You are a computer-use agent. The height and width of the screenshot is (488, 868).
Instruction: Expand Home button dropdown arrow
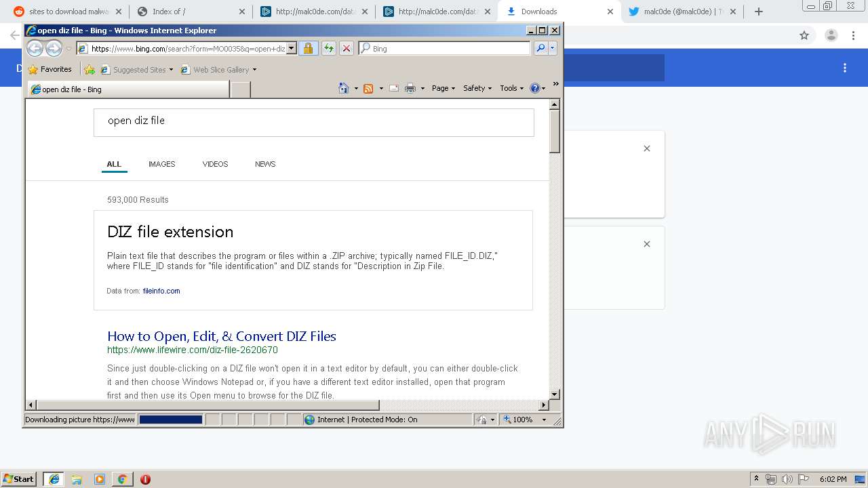tap(356, 88)
